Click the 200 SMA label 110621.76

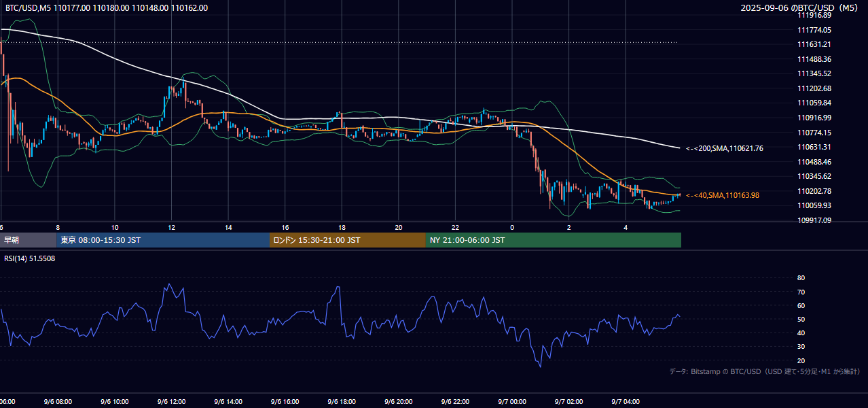tap(725, 148)
